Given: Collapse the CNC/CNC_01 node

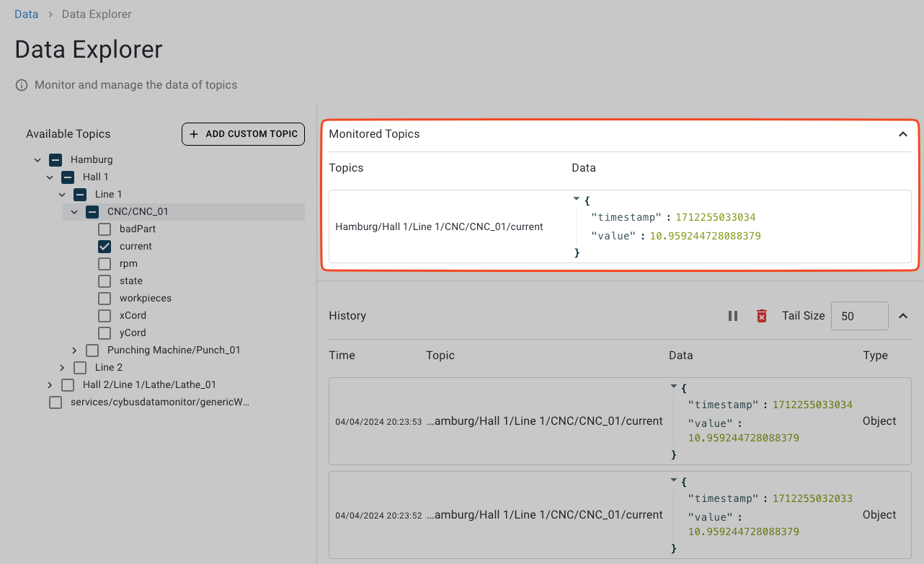Looking at the screenshot, I should coord(74,211).
